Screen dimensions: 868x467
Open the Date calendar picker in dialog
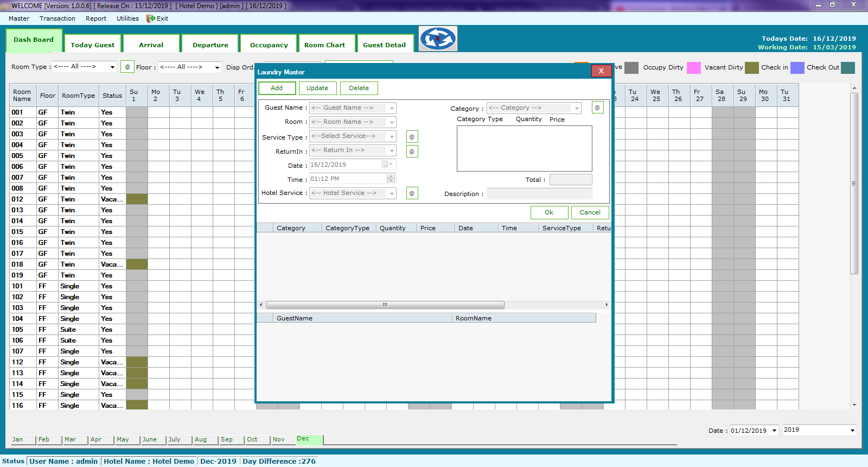pos(387,165)
